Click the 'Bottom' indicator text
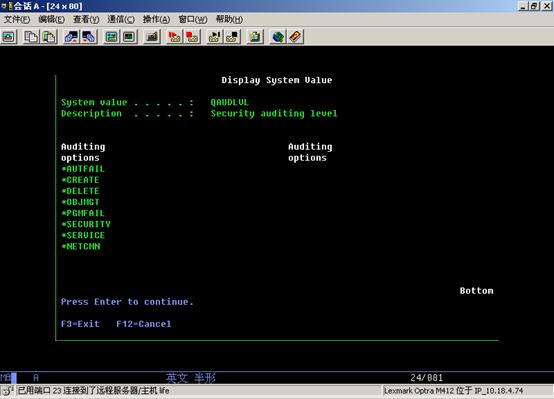554x399 pixels. (476, 291)
